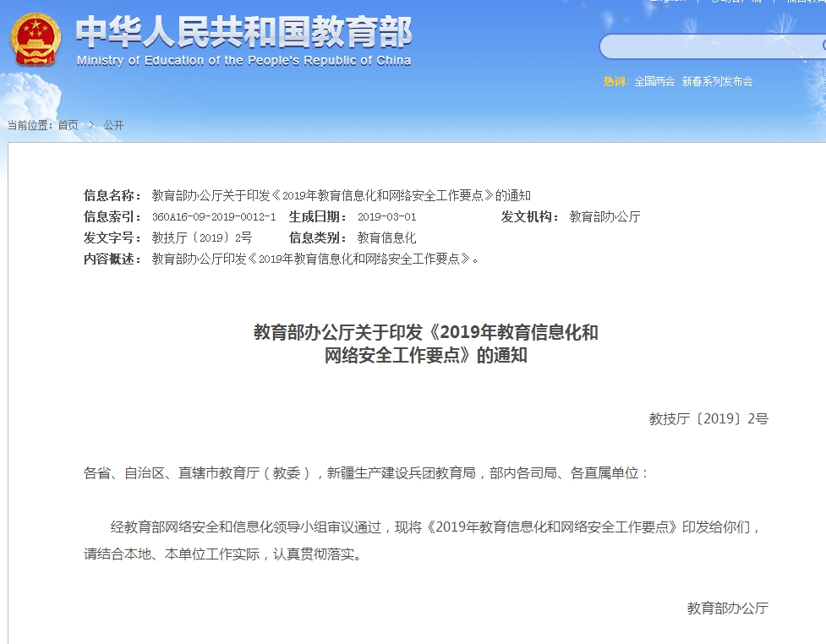Focus the search input field
826x644 pixels.
click(x=713, y=46)
